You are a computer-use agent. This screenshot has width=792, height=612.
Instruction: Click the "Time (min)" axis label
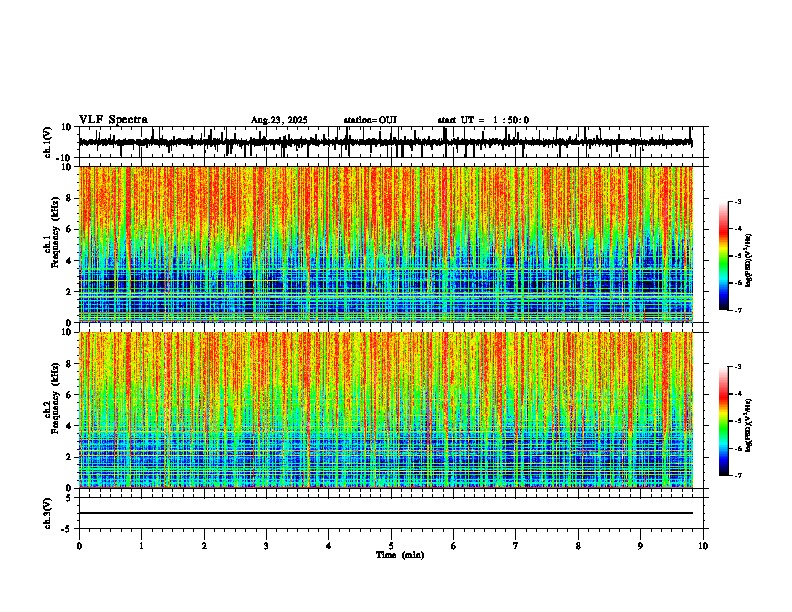point(400,555)
